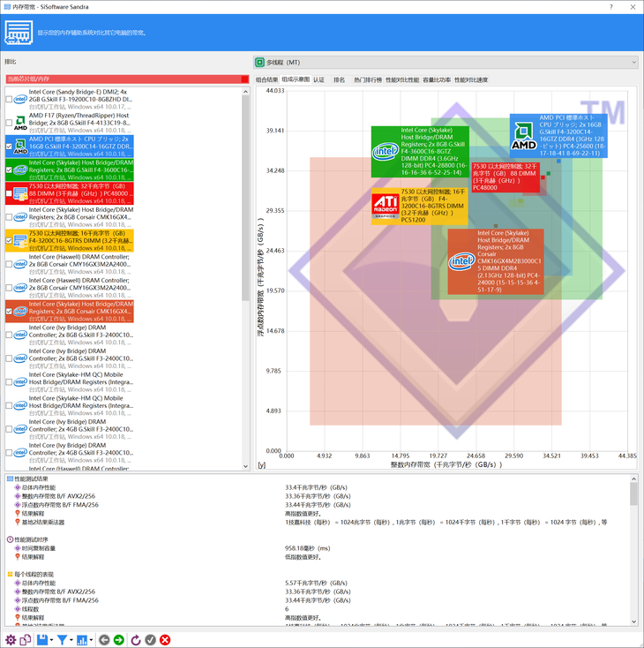Open the 容量比功率 tab
644x648 pixels.
(437, 79)
